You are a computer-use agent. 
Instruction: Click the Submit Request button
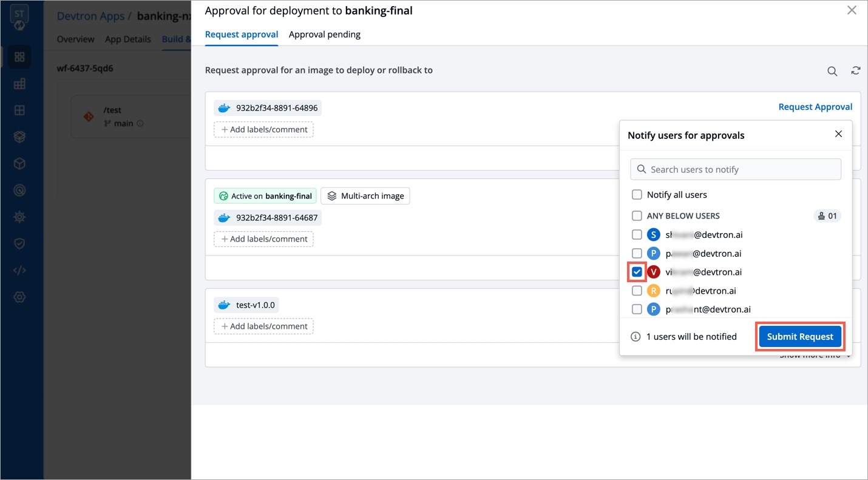click(799, 337)
